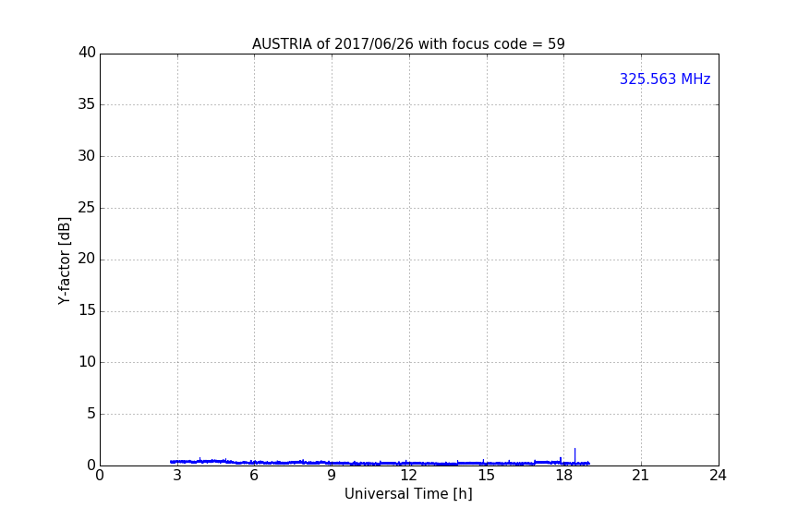Click x-axis tick label 18

(563, 476)
